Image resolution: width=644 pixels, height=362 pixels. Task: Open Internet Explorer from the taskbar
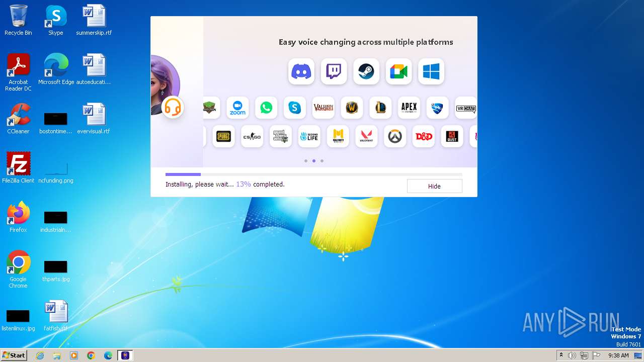[40, 355]
